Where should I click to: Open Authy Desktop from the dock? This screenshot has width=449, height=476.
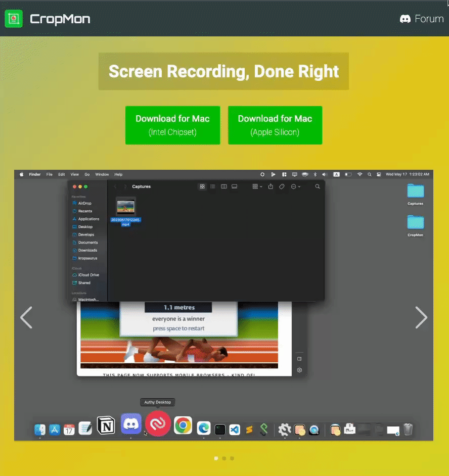(x=158, y=424)
